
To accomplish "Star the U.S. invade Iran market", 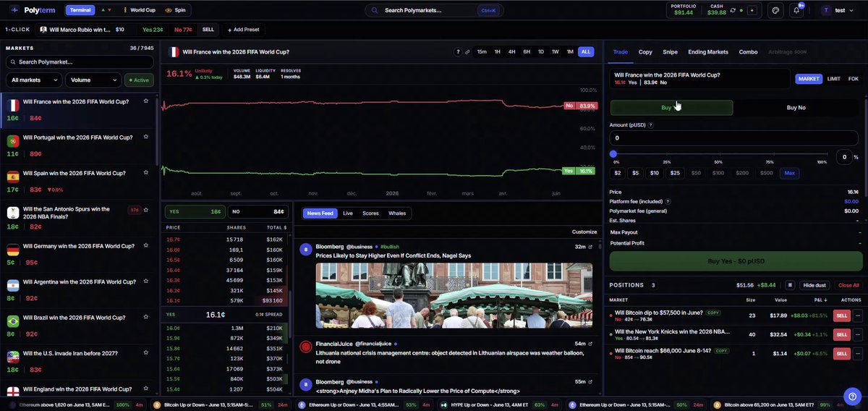I will tap(146, 353).
